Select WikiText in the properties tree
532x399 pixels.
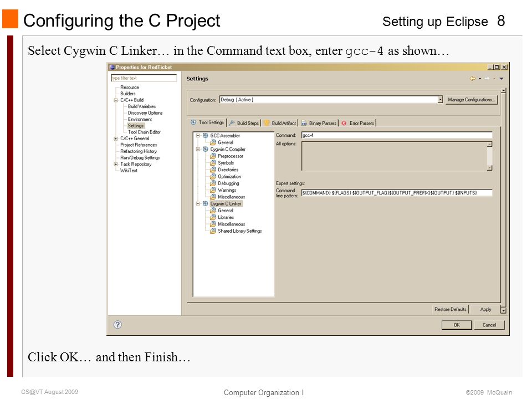pos(129,171)
